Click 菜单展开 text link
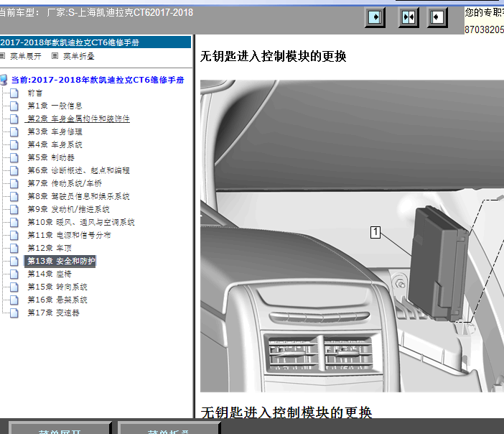 tap(26, 56)
